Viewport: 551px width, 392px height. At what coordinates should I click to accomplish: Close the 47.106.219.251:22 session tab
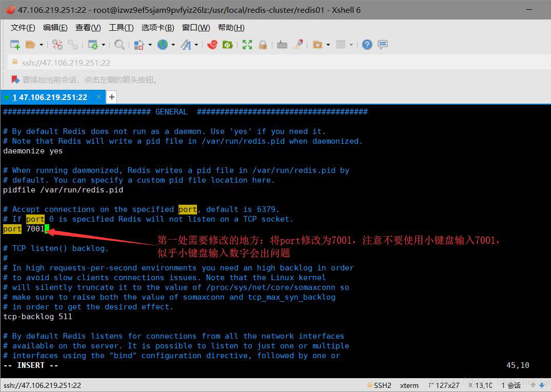coord(99,96)
